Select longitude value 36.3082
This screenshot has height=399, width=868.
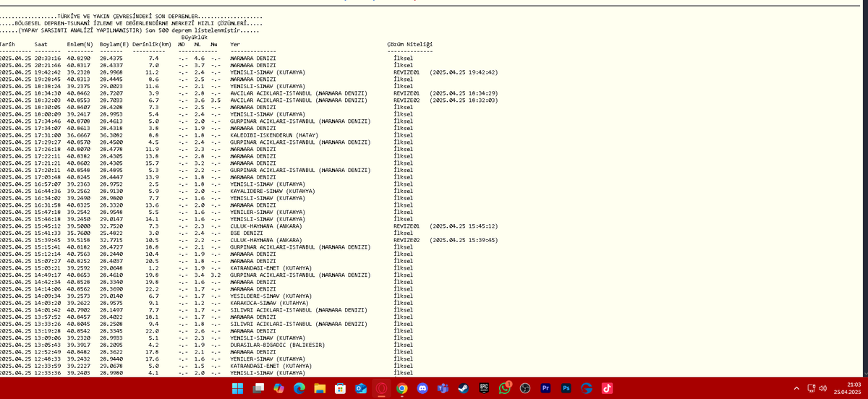tap(111, 135)
